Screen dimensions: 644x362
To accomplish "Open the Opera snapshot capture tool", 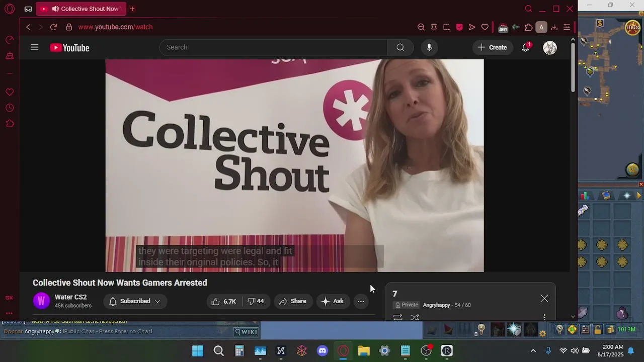I will coord(446,27).
